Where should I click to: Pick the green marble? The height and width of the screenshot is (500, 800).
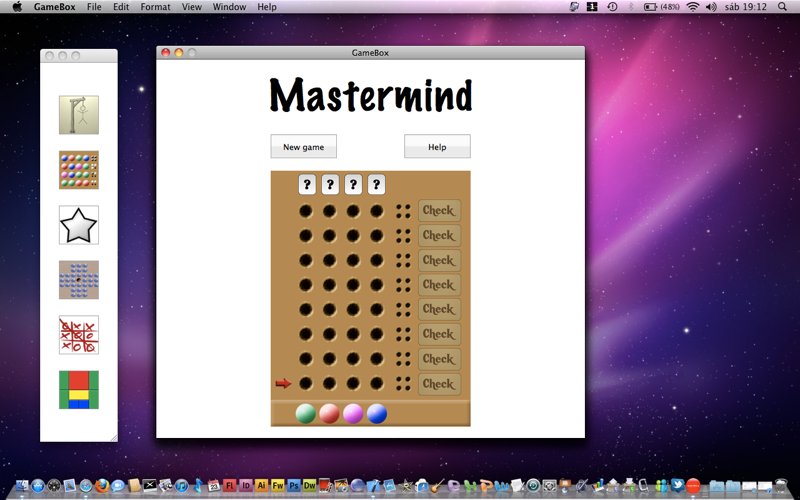click(x=306, y=414)
